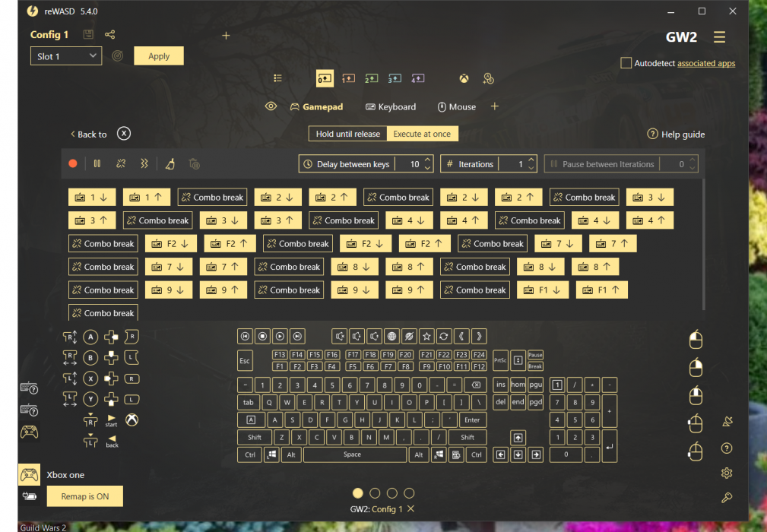Click the Remap is ON button
The height and width of the screenshot is (532, 767).
pyautogui.click(x=85, y=496)
